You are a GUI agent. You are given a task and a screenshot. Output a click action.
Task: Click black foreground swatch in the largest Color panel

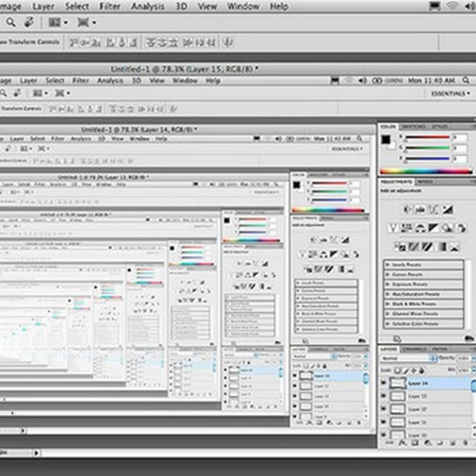(x=386, y=139)
